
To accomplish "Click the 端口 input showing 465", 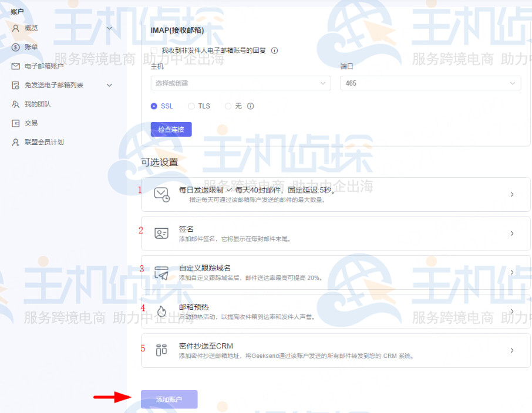I will click(x=430, y=83).
